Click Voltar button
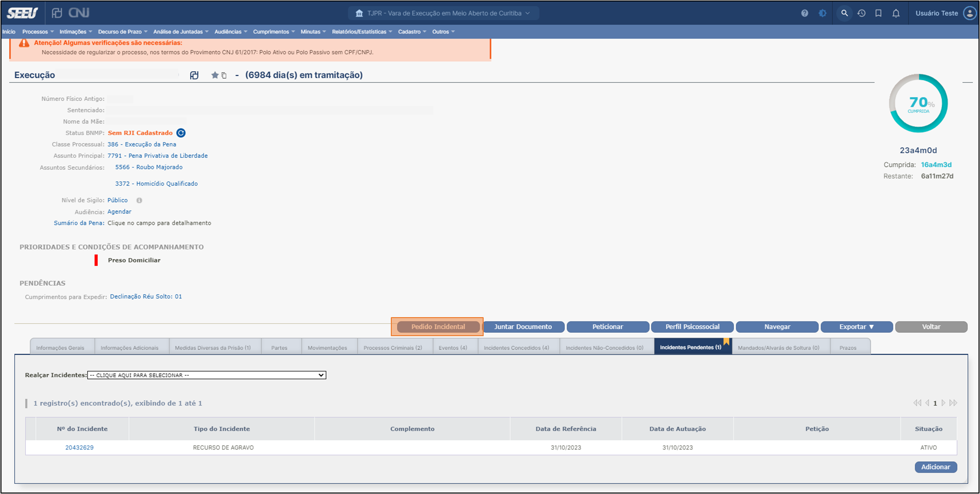 (x=931, y=327)
